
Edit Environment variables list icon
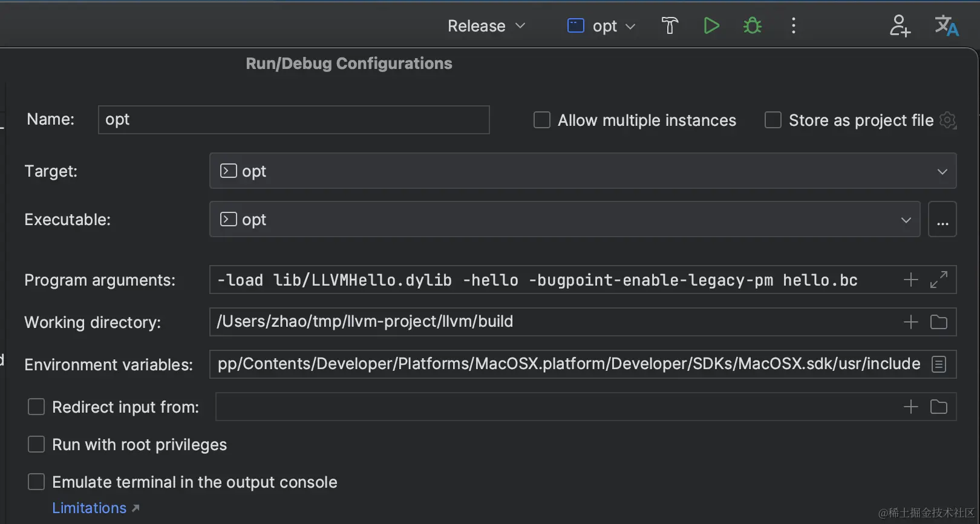tap(939, 364)
